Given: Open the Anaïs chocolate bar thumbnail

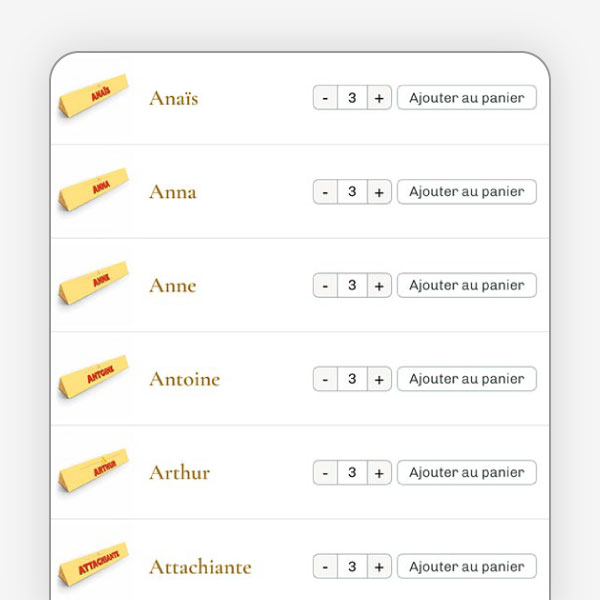Looking at the screenshot, I should pos(93,98).
